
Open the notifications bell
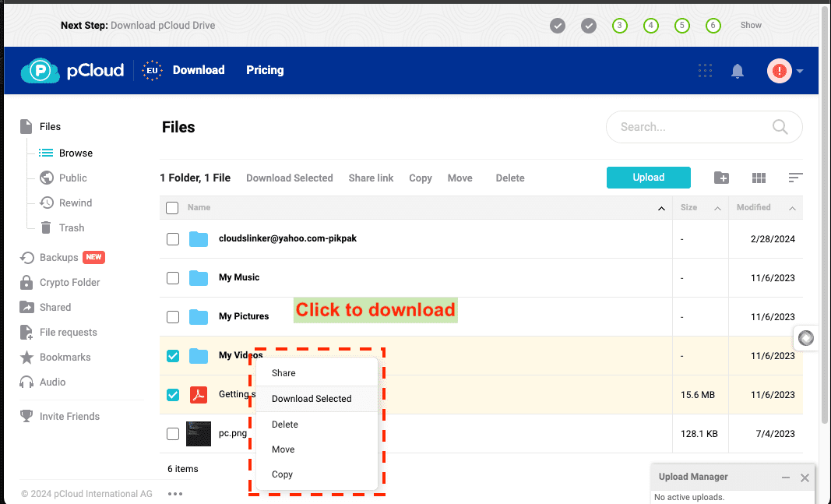[x=738, y=71]
